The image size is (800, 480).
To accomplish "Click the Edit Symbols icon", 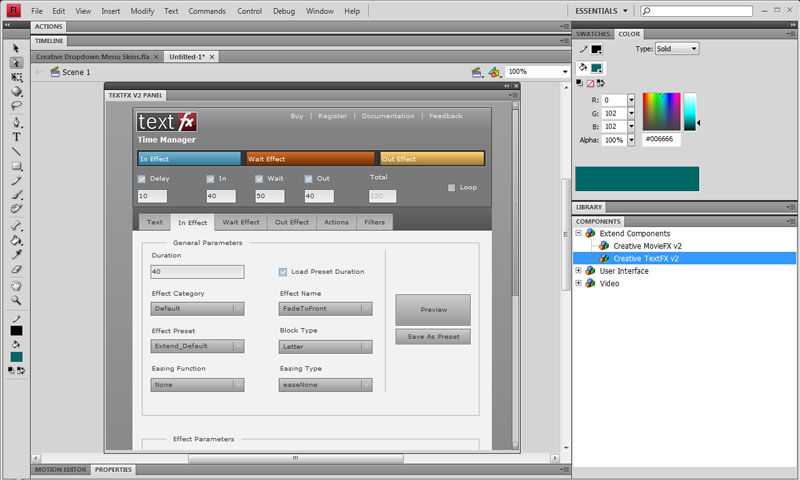I will tap(494, 72).
